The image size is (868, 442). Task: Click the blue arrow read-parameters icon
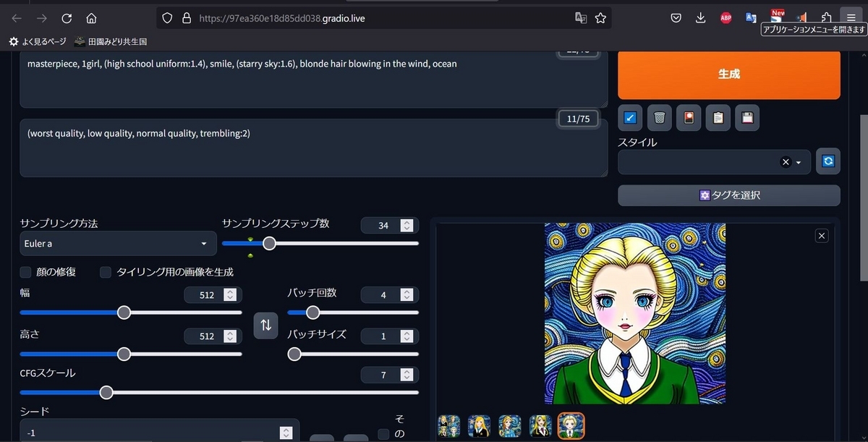coord(629,117)
